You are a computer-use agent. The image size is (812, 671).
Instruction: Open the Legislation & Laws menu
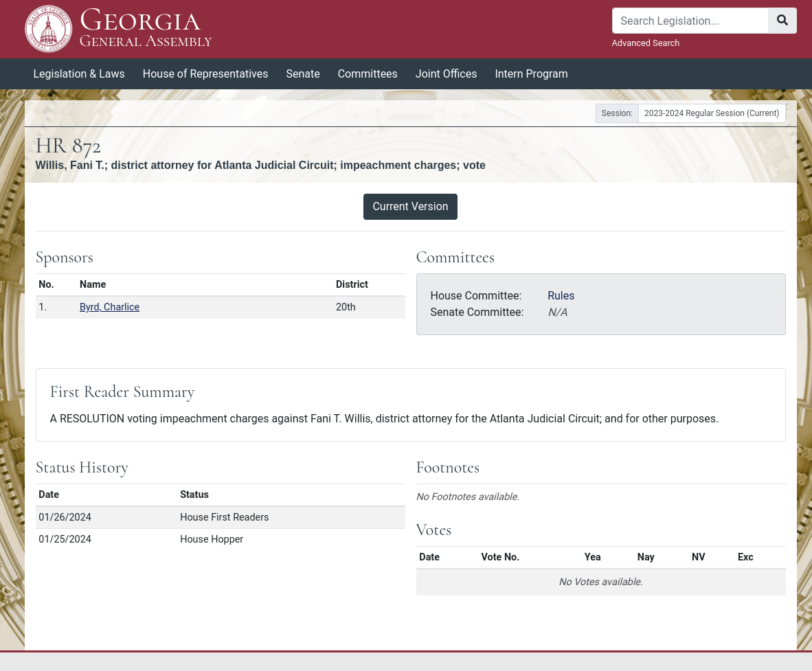(79, 74)
